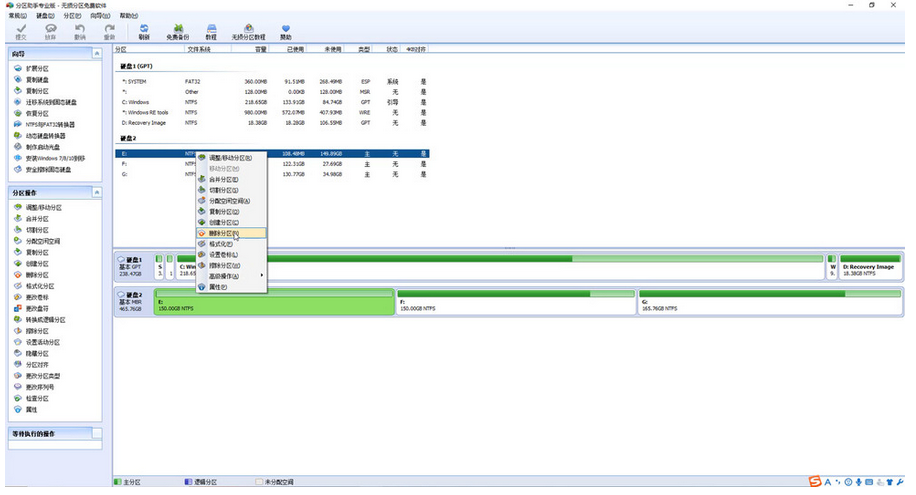
Task: Click the 提交 (Apply) toolbar icon
Action: pyautogui.click(x=21, y=32)
